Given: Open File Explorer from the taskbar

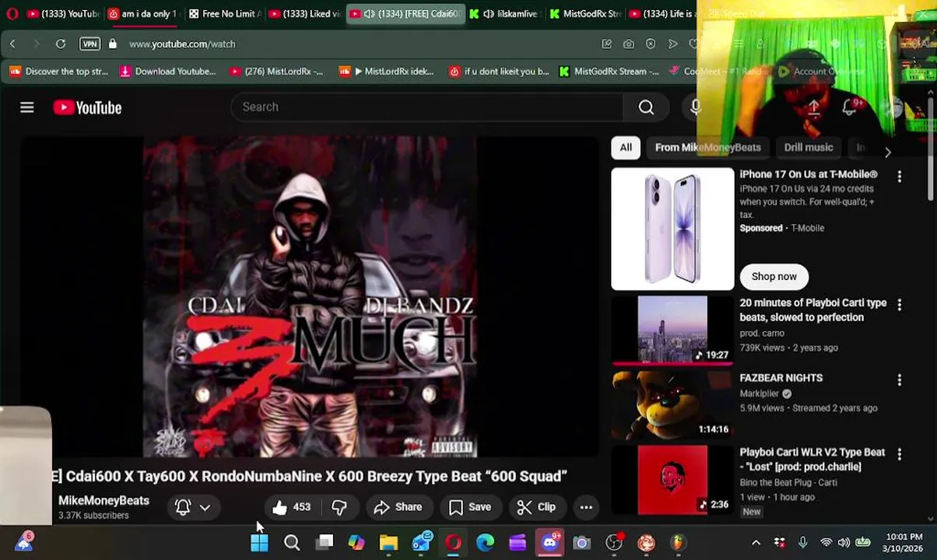Looking at the screenshot, I should [388, 543].
